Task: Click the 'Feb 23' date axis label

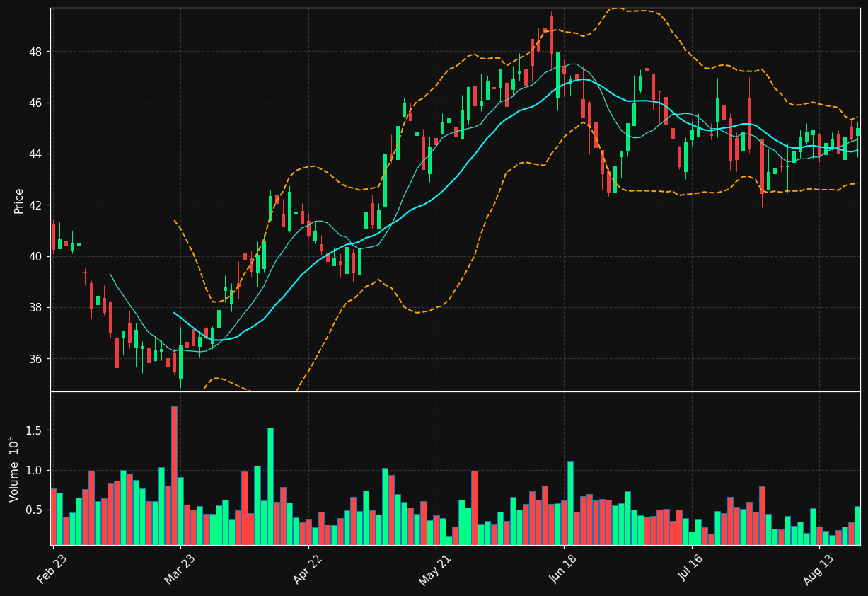Action: (x=52, y=571)
